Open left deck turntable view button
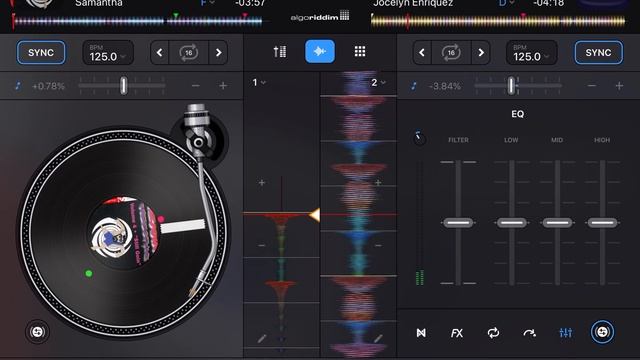Screen dimensions: 640x360 [37, 331]
